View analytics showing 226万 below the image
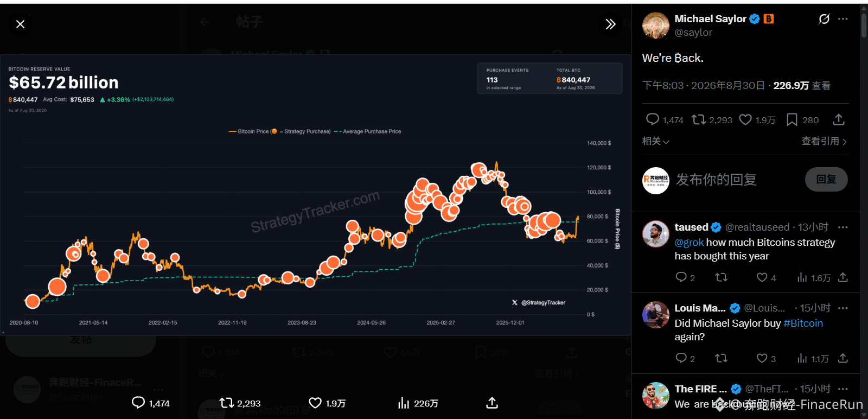868x419 pixels. [x=418, y=403]
